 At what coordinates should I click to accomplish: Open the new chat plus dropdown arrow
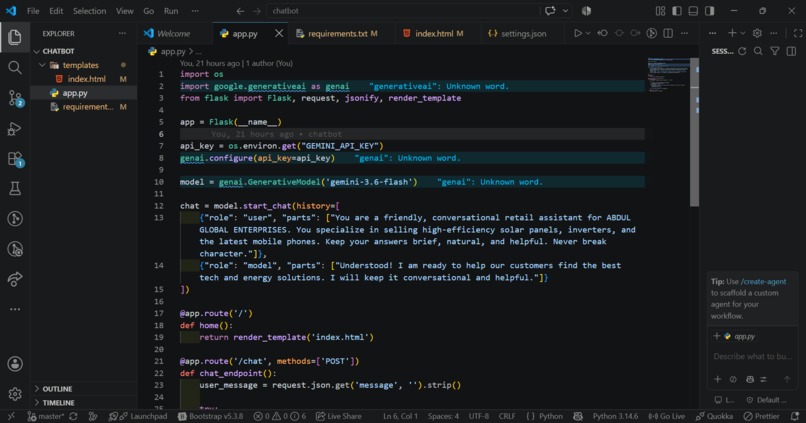pos(743,33)
